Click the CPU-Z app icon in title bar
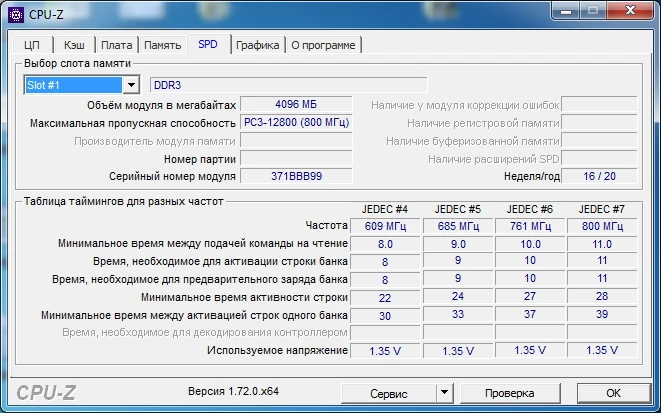The image size is (661, 413). [x=16, y=15]
